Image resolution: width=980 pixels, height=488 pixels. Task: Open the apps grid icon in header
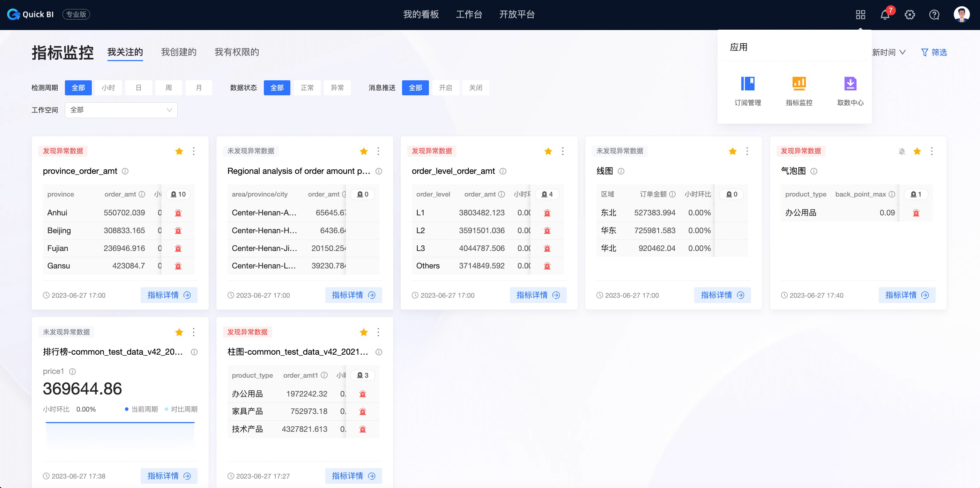pos(861,14)
